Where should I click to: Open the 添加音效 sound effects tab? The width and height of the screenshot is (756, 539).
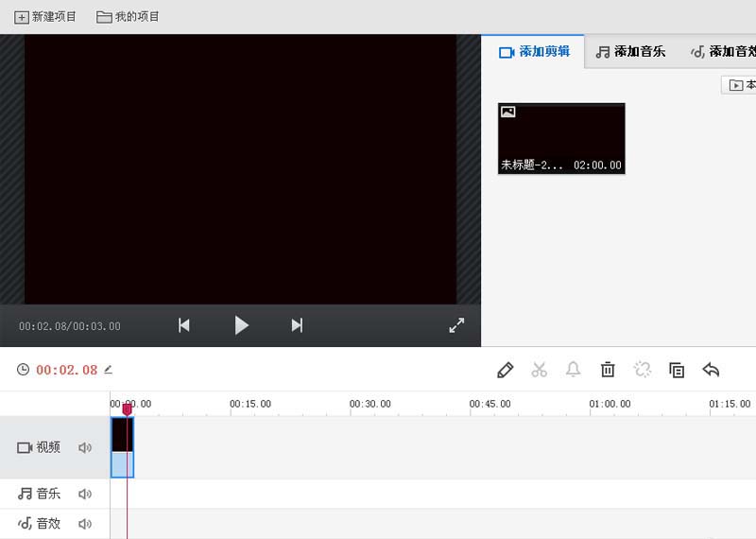pyautogui.click(x=723, y=52)
